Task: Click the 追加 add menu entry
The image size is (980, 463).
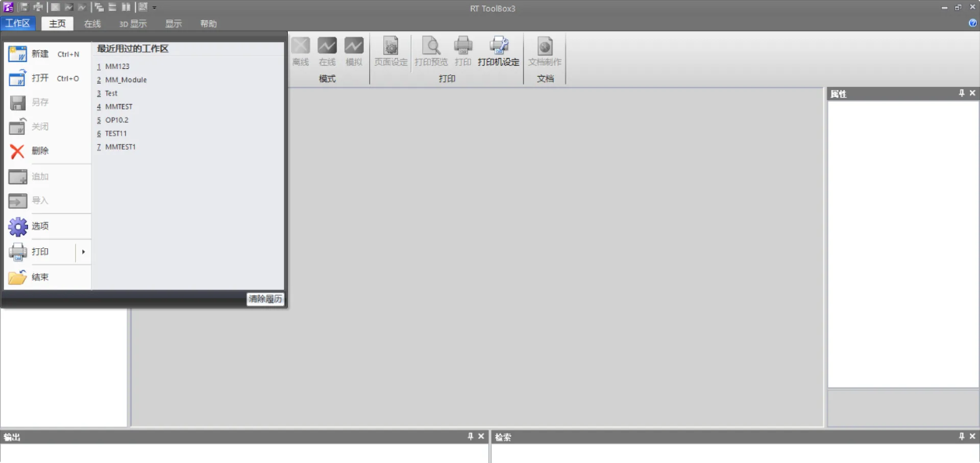Action: tap(47, 177)
